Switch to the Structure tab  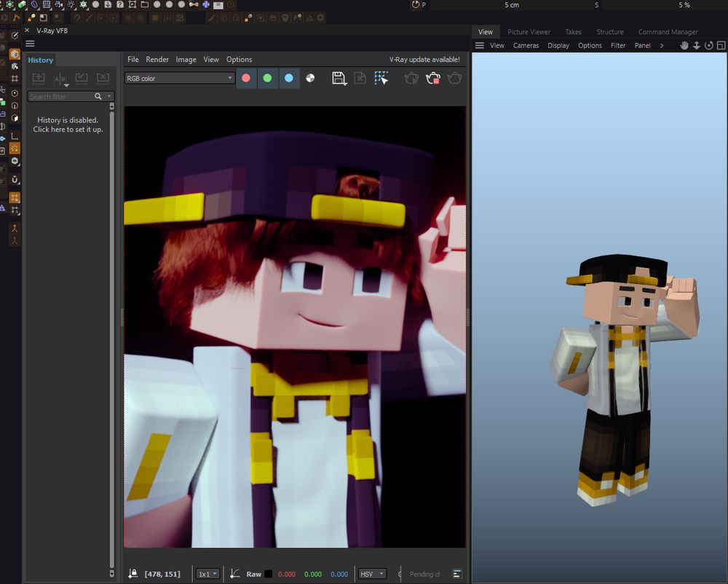[610, 32]
